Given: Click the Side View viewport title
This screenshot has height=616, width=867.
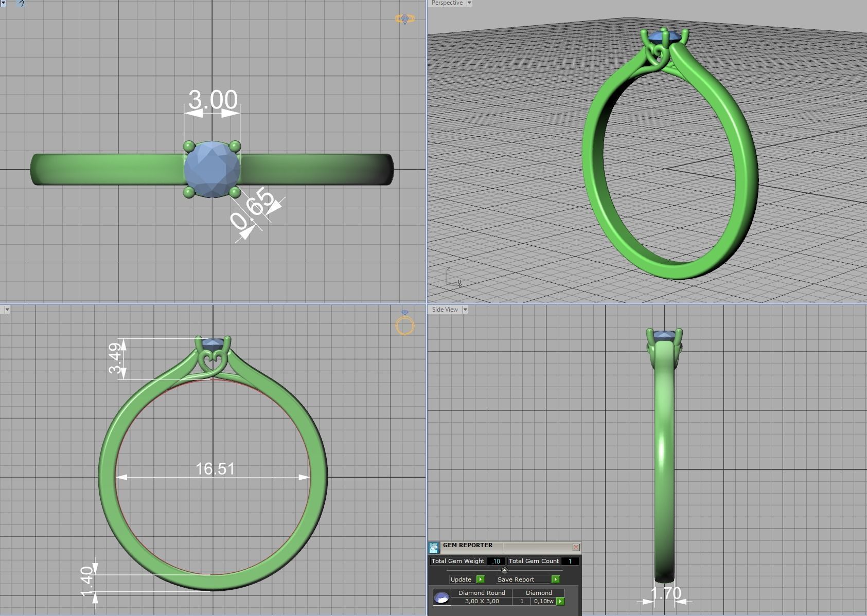Looking at the screenshot, I should coord(445,310).
